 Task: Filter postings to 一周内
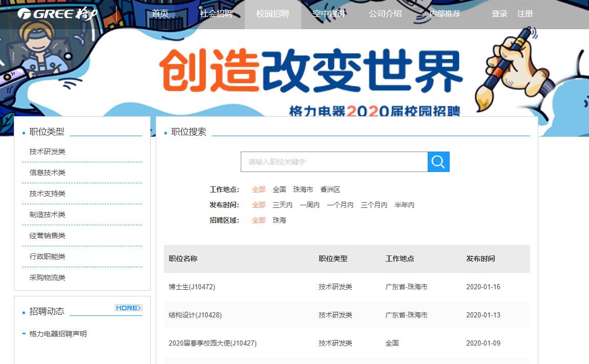(309, 205)
